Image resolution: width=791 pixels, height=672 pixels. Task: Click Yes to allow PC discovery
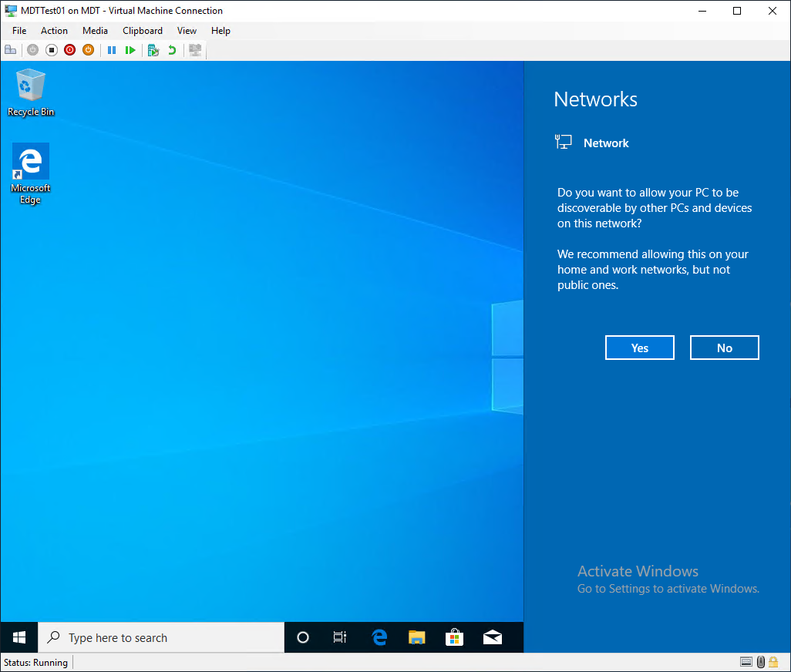click(640, 348)
